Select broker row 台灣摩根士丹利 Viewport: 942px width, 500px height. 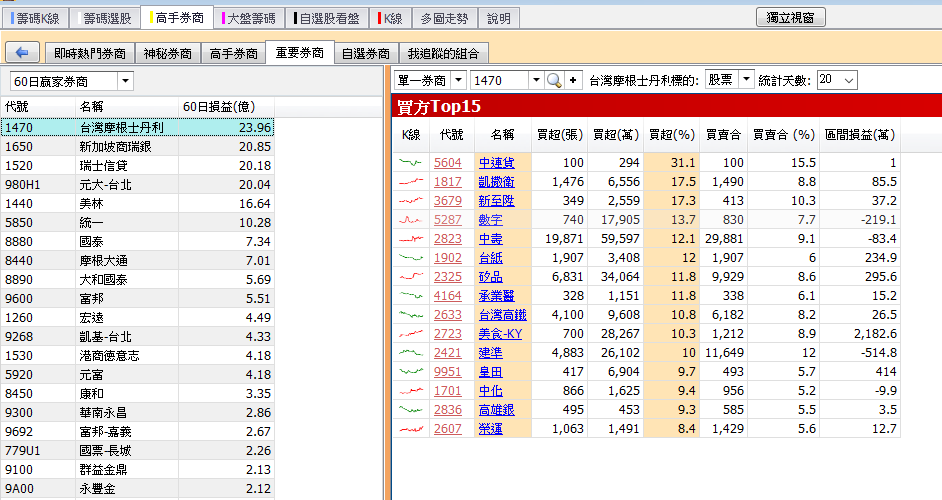(137, 127)
